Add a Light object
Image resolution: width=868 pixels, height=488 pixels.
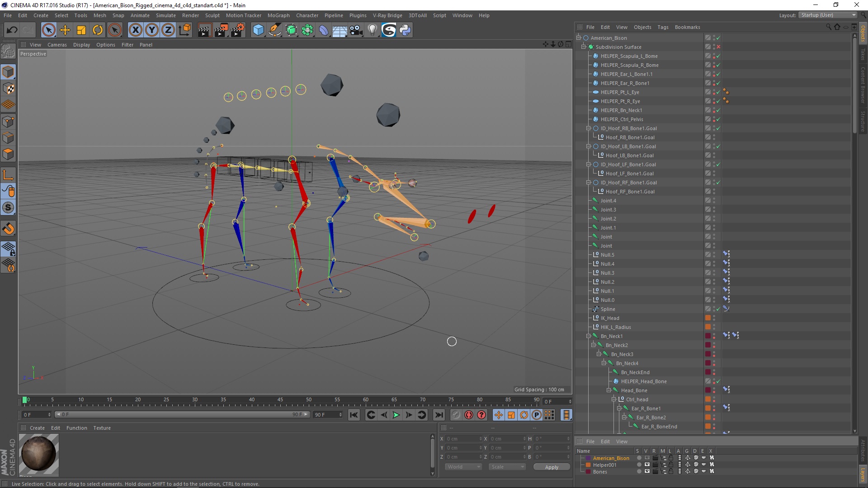tap(373, 30)
